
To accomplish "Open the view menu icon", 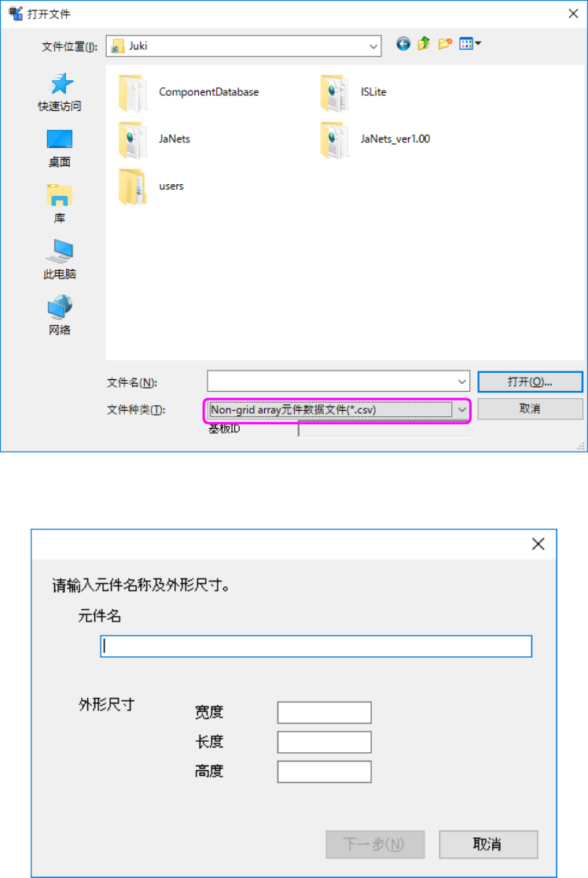I will [x=470, y=44].
